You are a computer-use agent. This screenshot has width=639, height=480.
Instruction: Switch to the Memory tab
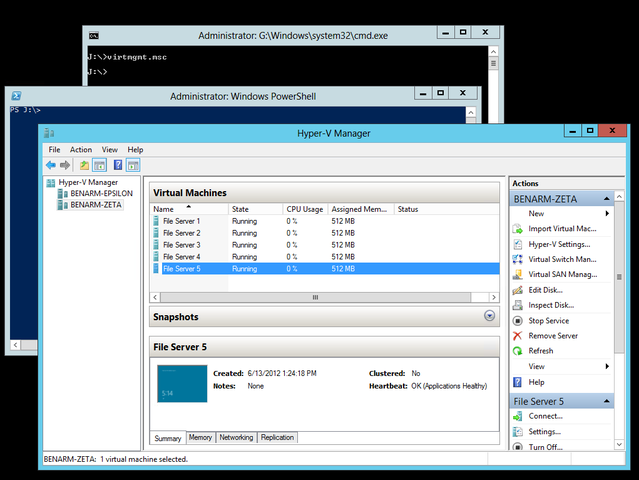coord(201,437)
